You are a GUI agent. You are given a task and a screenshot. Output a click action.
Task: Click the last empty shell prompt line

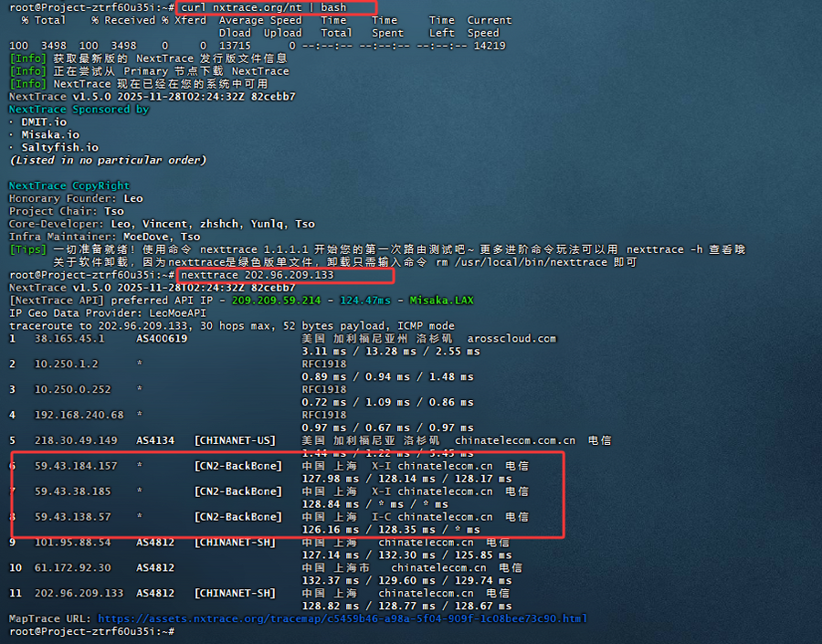(91, 631)
